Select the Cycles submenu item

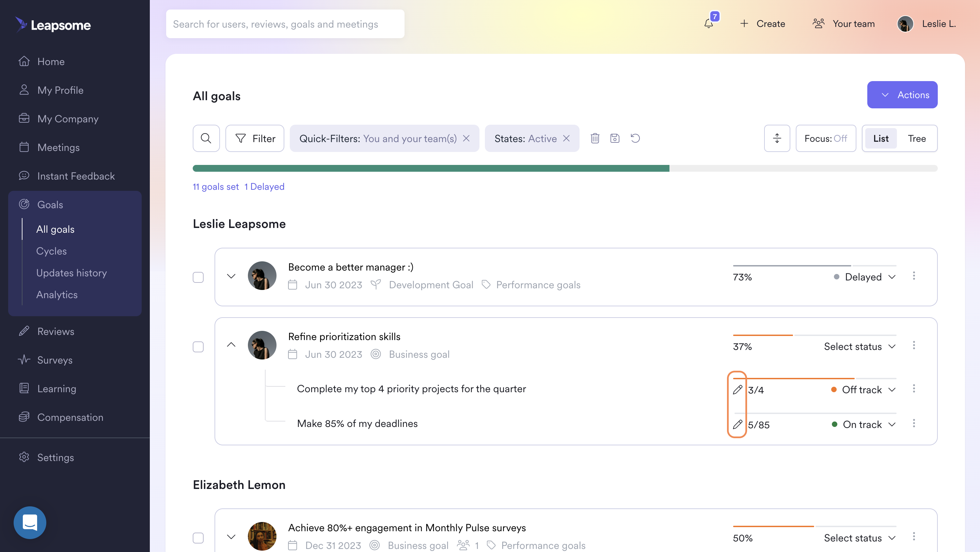pyautogui.click(x=51, y=251)
